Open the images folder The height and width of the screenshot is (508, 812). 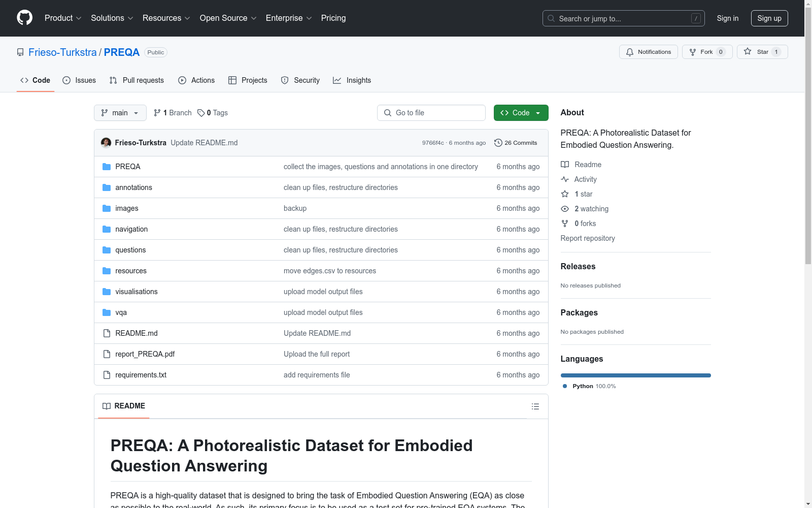pyautogui.click(x=127, y=208)
